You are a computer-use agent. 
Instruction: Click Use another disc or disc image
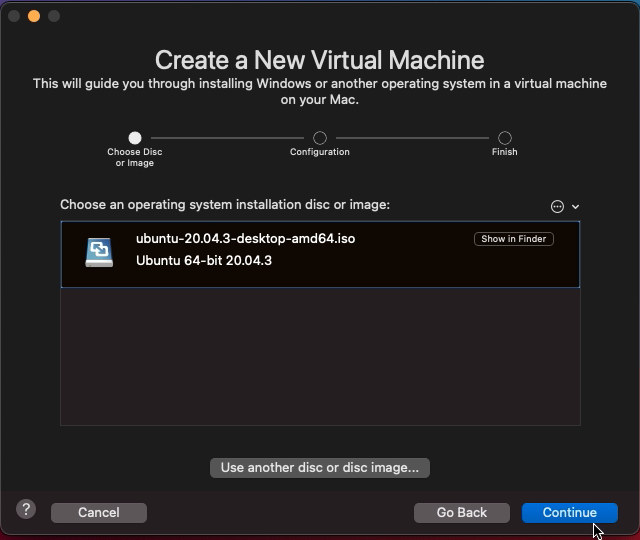pyautogui.click(x=320, y=467)
